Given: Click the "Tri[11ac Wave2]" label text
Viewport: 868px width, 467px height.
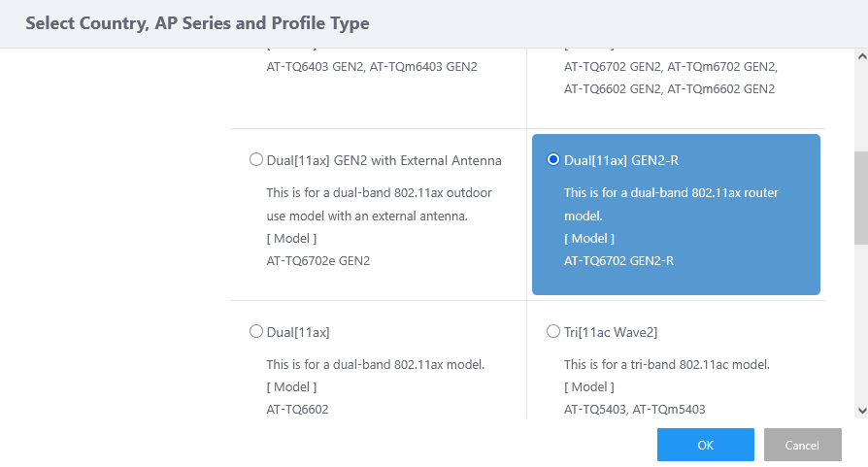Looking at the screenshot, I should pos(611,332).
